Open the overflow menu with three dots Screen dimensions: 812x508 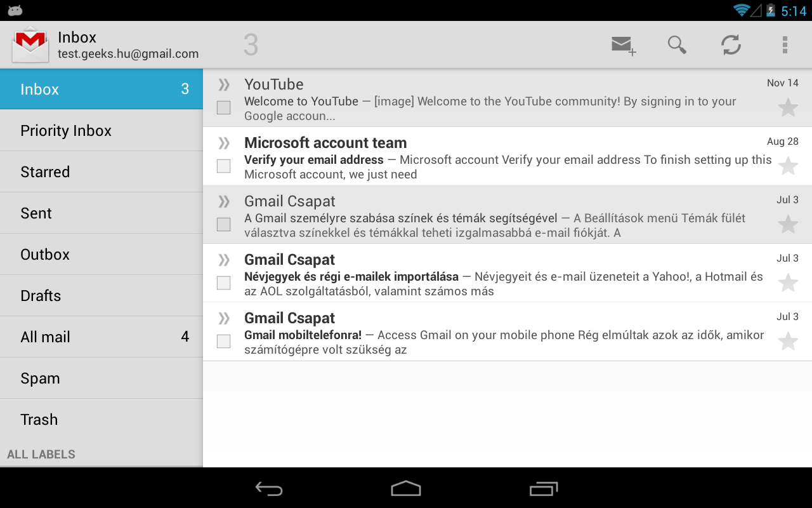pyautogui.click(x=785, y=44)
